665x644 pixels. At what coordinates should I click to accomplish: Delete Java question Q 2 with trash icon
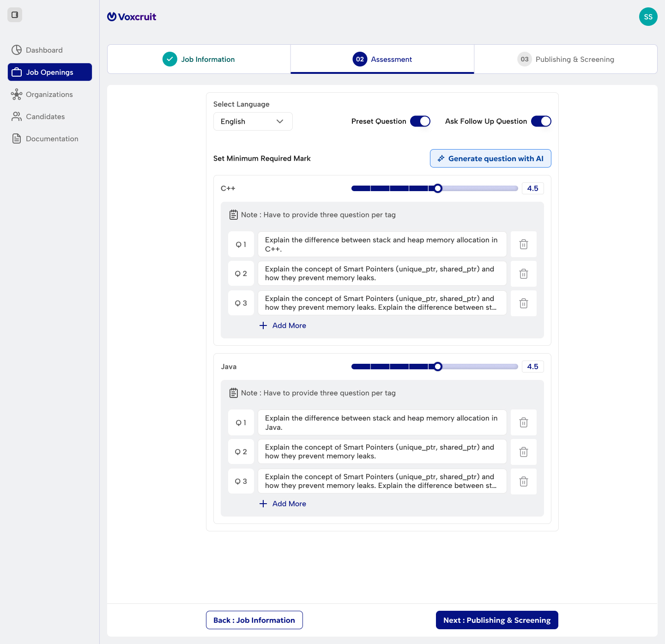[524, 452]
